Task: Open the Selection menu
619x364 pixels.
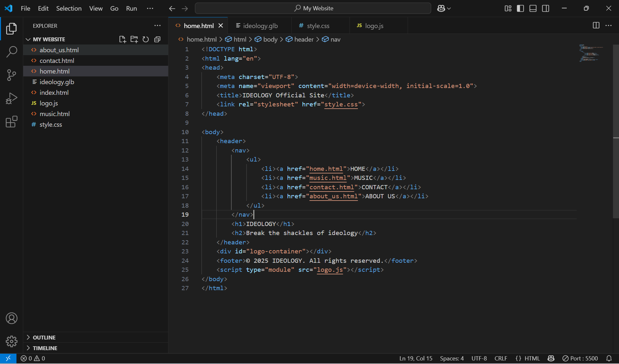Action: tap(69, 8)
